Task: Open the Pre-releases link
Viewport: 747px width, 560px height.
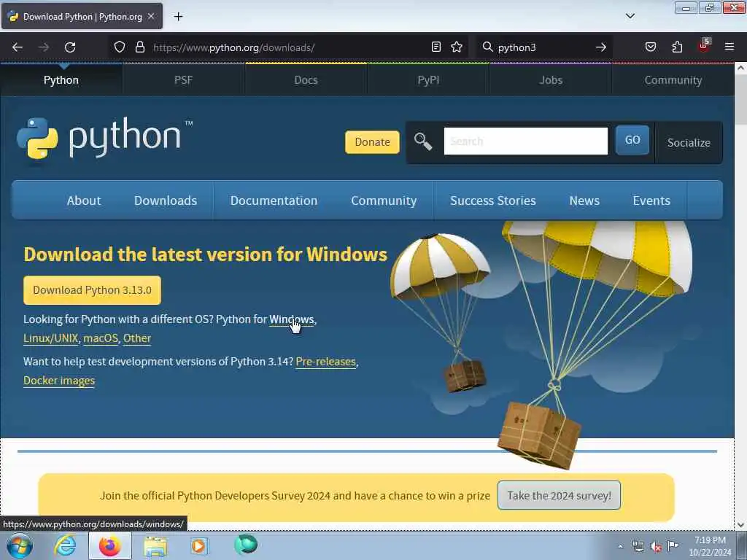Action: tap(325, 362)
